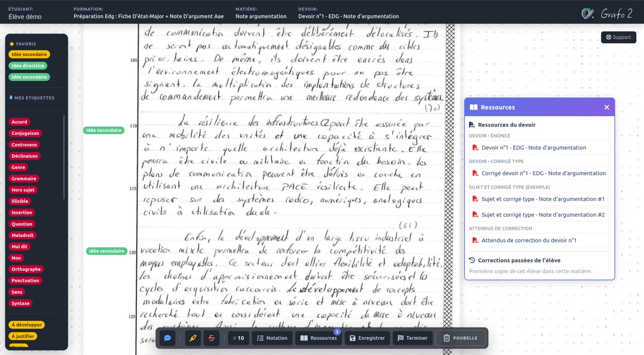
Task: Select the Maladroit tag
Action: pos(23,235)
